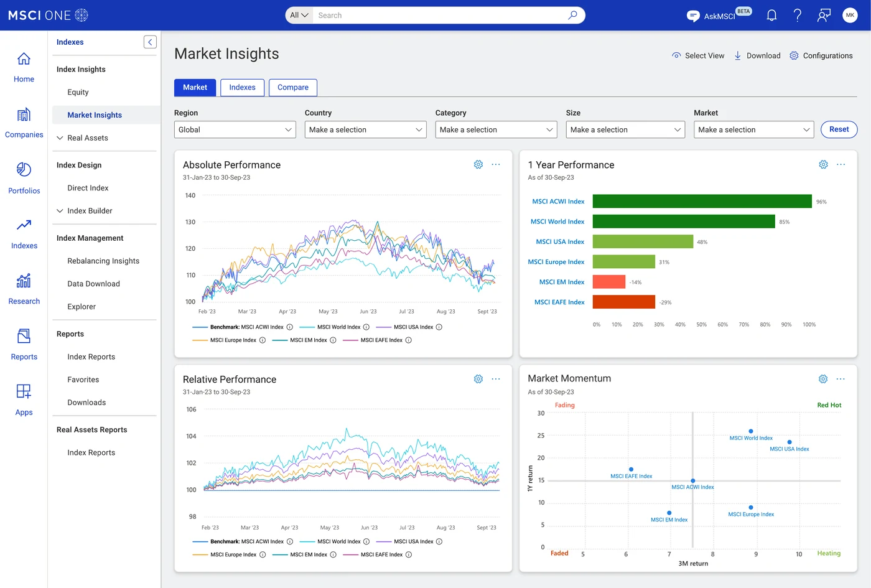Image resolution: width=871 pixels, height=588 pixels.
Task: Click the Reset filters button
Action: point(839,129)
